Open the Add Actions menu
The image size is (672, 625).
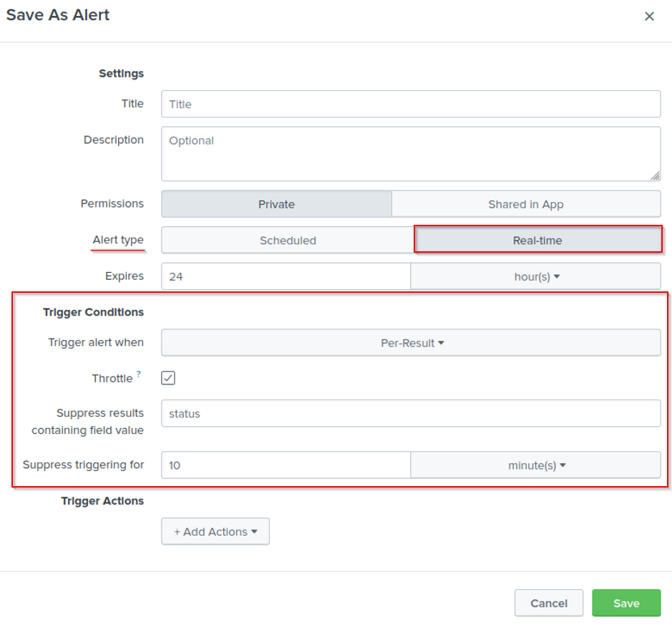(x=215, y=532)
